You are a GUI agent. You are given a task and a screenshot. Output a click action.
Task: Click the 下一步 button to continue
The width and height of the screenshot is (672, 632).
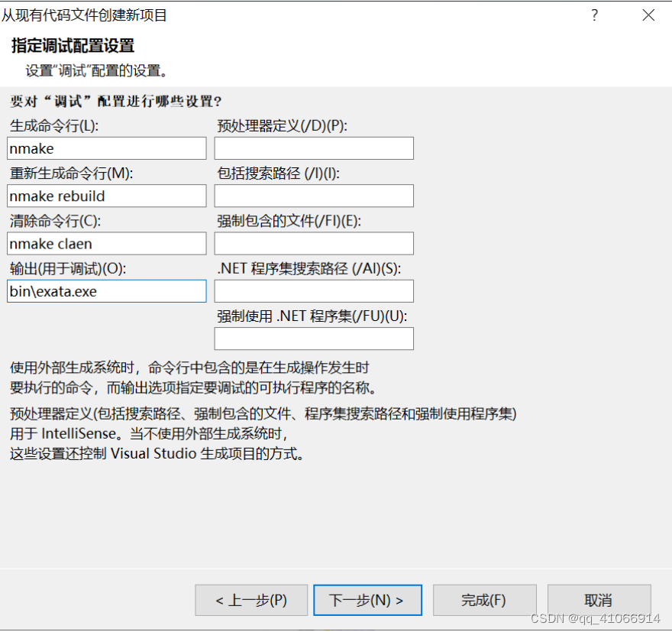[367, 600]
